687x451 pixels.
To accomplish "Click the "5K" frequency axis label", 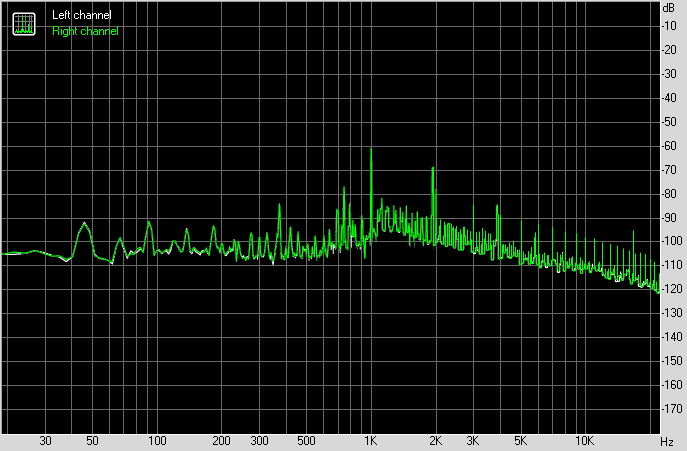I will pyautogui.click(x=520, y=440).
